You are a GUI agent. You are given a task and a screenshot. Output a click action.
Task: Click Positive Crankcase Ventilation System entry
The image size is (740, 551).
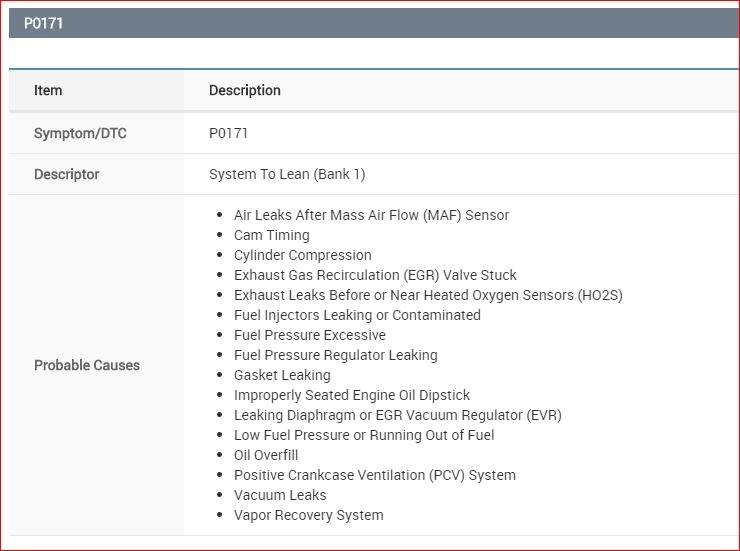click(375, 475)
